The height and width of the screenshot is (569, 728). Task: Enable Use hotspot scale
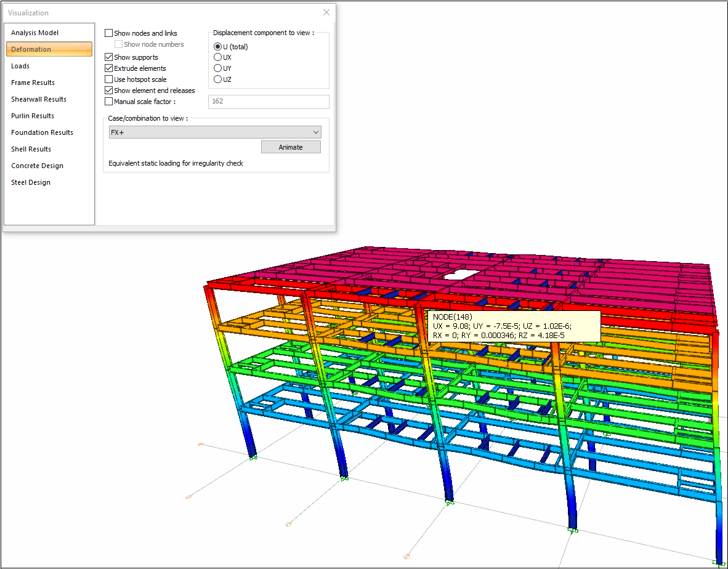109,79
